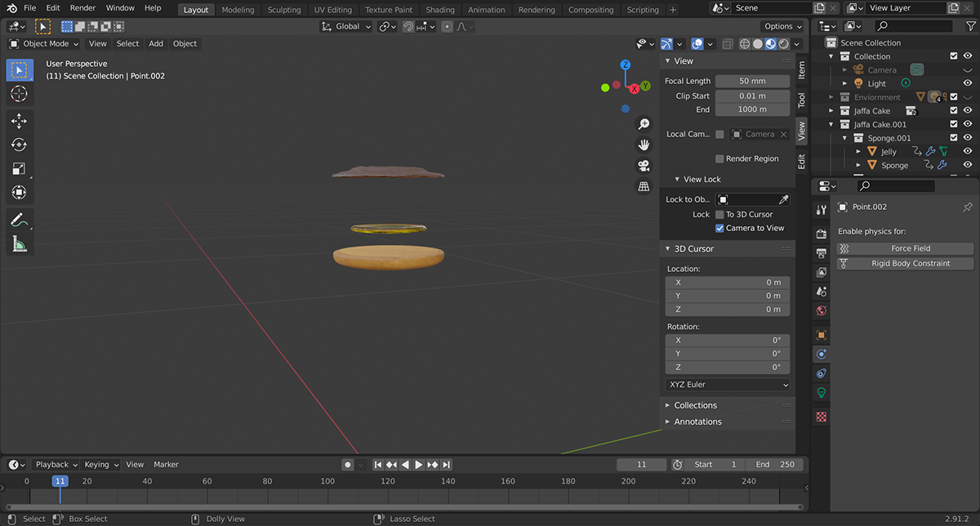
Task: Open the Tool properties tab icon
Action: [822, 210]
